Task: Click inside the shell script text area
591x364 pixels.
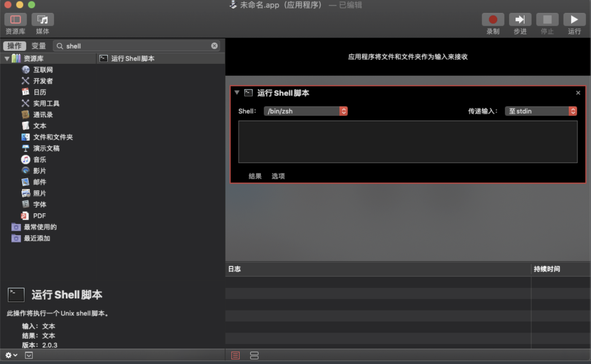Action: tap(408, 142)
